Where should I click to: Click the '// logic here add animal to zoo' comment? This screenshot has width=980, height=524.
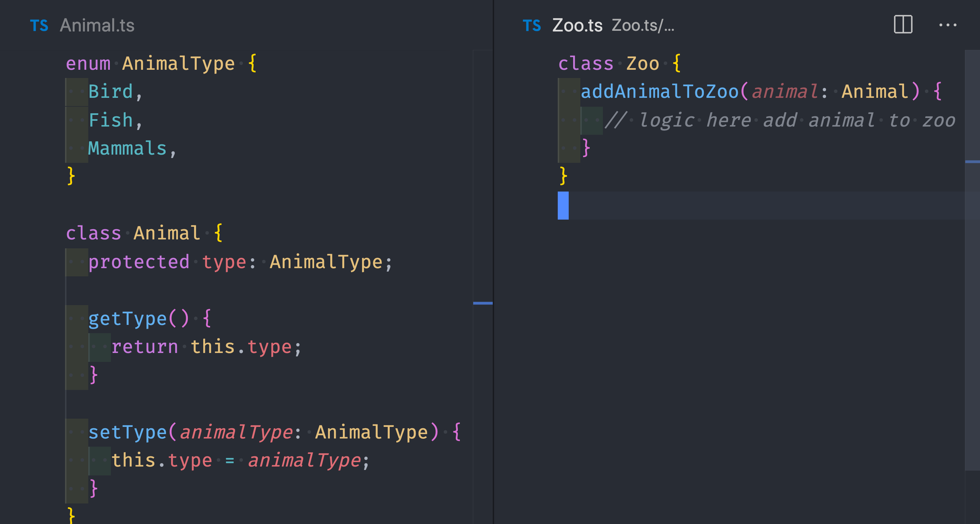point(779,120)
